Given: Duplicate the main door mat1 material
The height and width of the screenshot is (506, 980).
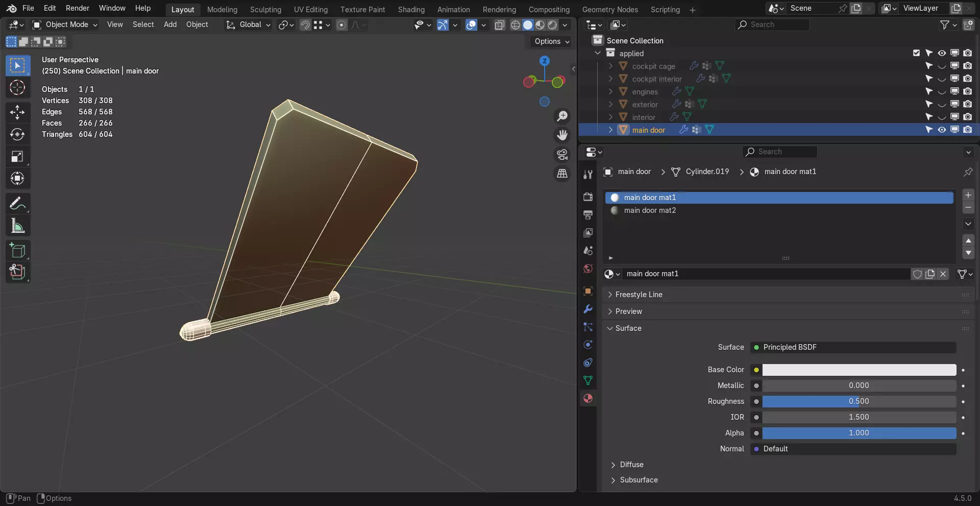Looking at the screenshot, I should 930,274.
